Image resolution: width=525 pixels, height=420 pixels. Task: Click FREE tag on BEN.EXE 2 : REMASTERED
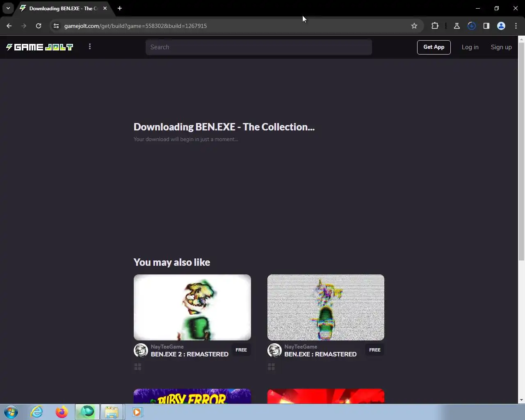[x=241, y=350]
